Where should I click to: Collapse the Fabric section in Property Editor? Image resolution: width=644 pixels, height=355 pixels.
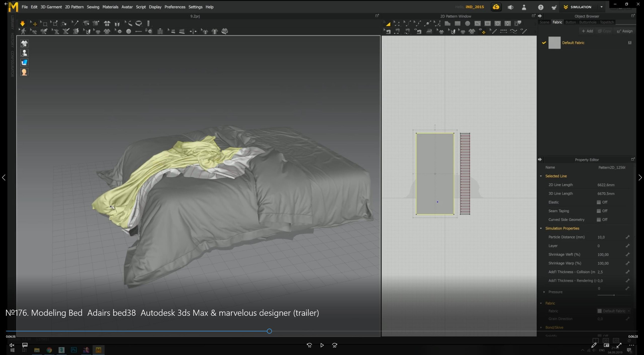click(541, 303)
